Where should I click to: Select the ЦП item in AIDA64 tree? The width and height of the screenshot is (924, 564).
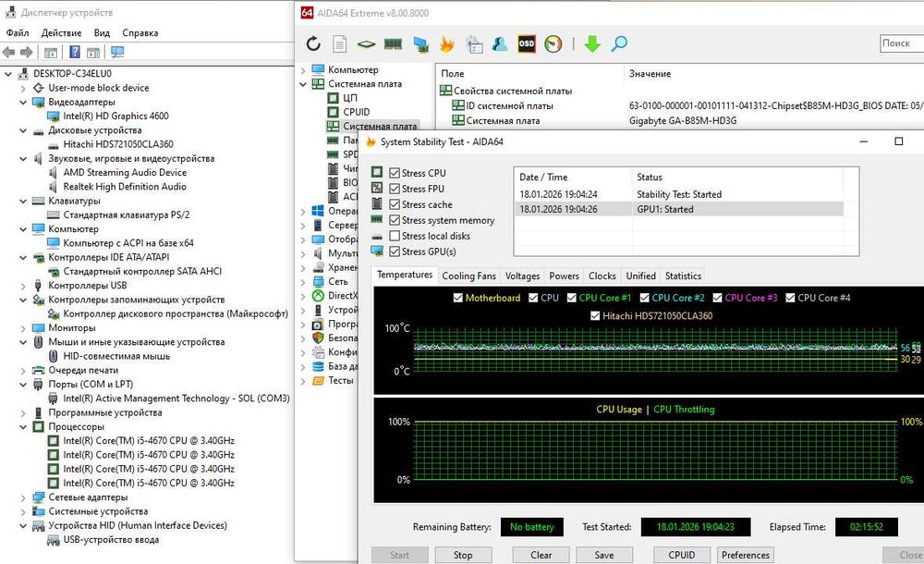coord(349,97)
